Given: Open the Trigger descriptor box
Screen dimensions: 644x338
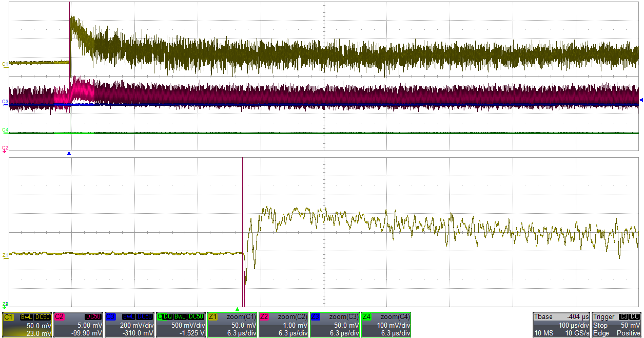Looking at the screenshot, I should point(617,325).
